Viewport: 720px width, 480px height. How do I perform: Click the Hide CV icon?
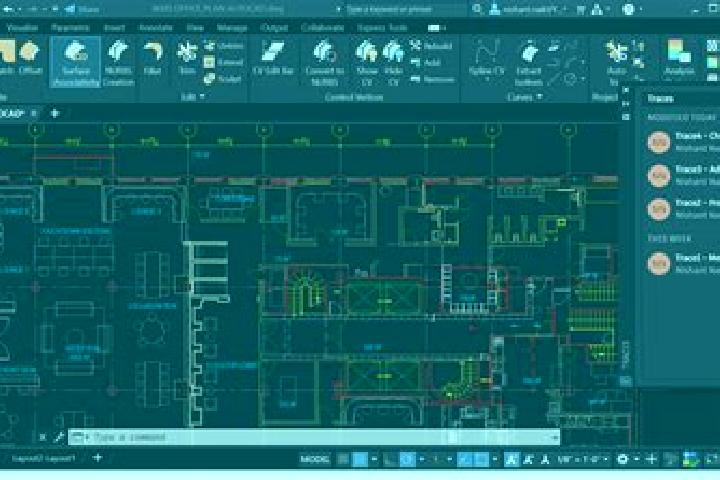[394, 62]
